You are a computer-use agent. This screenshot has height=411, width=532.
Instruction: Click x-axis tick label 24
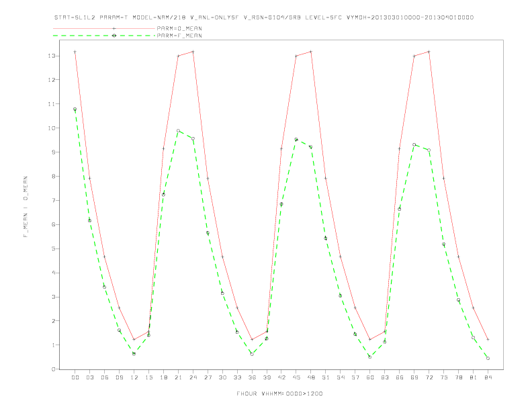click(x=193, y=377)
